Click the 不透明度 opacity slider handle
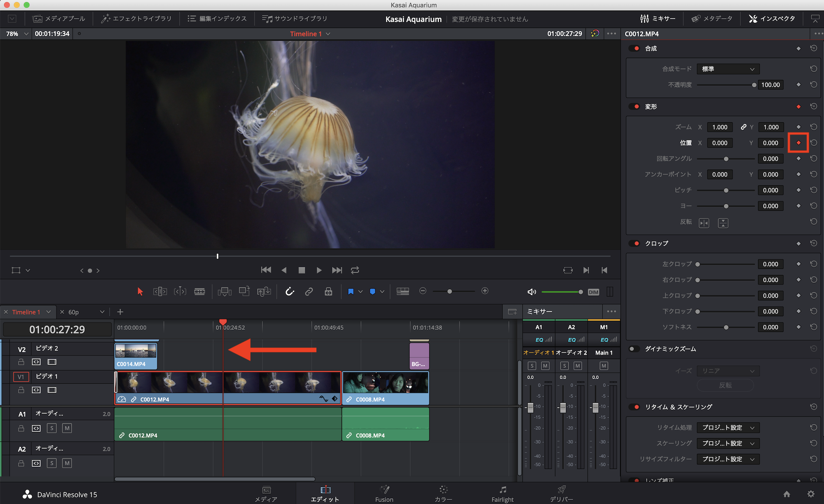The width and height of the screenshot is (824, 504). pyautogui.click(x=754, y=85)
